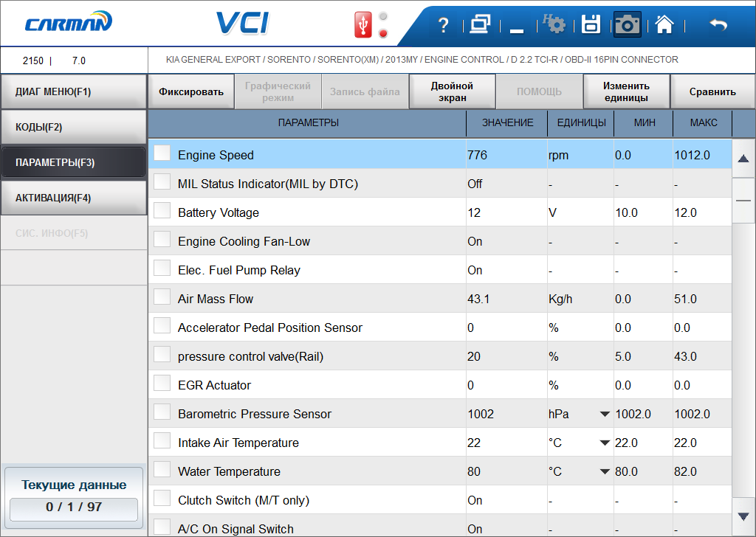Click ЗНАЧЕНИЕ column header
The height and width of the screenshot is (537, 756).
(x=507, y=122)
